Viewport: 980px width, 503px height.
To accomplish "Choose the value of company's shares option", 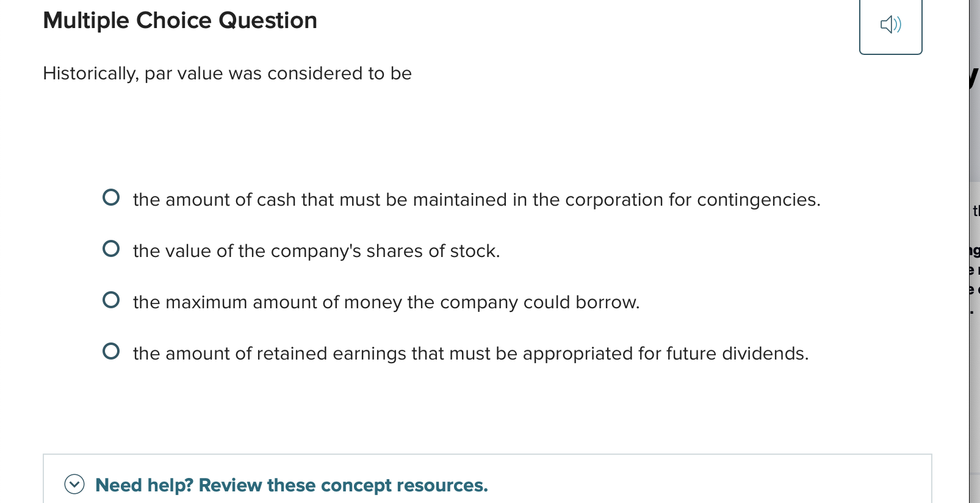I will point(111,248).
